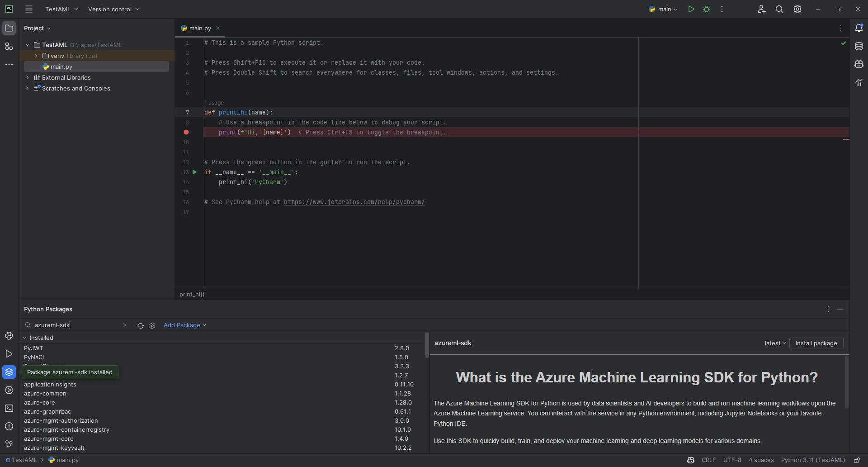Click the Notifications bell icon
The image size is (868, 467).
[x=859, y=28]
